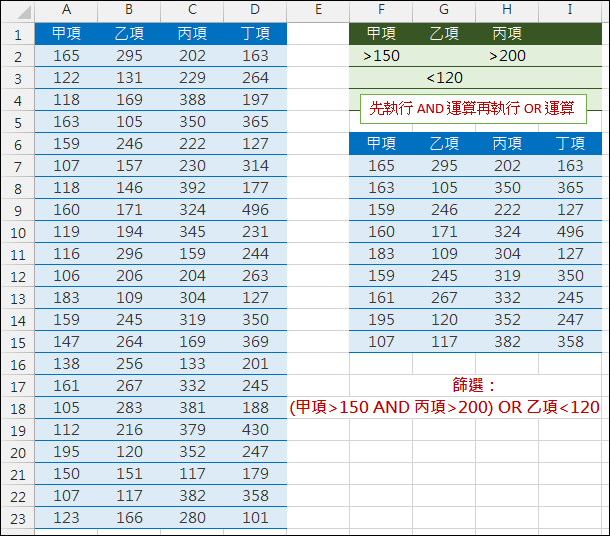Image resolution: width=610 pixels, height=536 pixels.
Task: Click cell D1 header 丁項
Action: pos(255,34)
